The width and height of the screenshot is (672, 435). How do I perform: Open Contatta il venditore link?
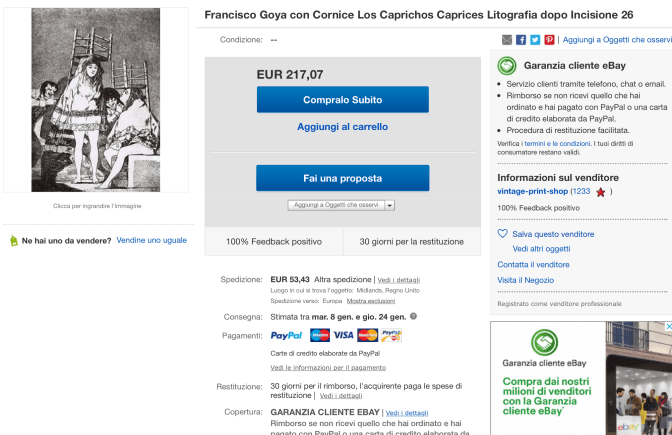pos(533,264)
